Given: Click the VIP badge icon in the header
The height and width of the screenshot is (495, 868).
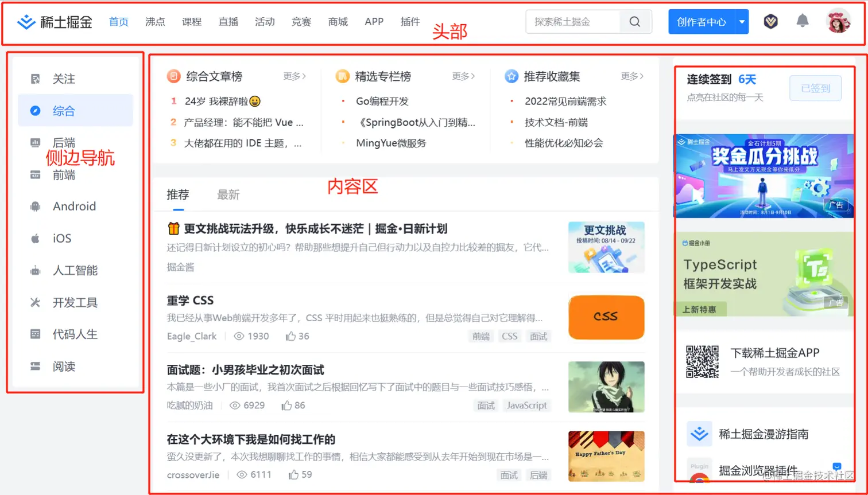Looking at the screenshot, I should [771, 22].
